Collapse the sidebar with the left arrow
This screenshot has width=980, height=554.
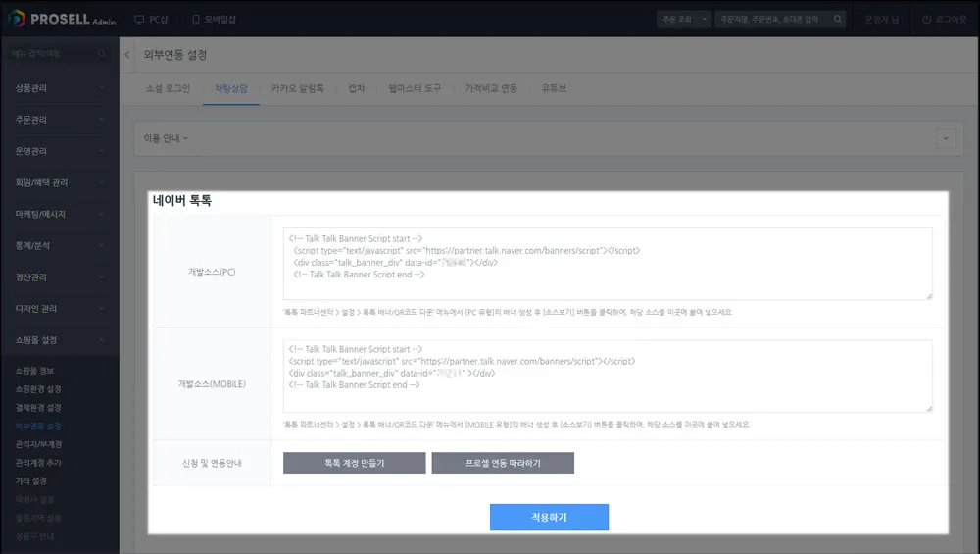(127, 55)
